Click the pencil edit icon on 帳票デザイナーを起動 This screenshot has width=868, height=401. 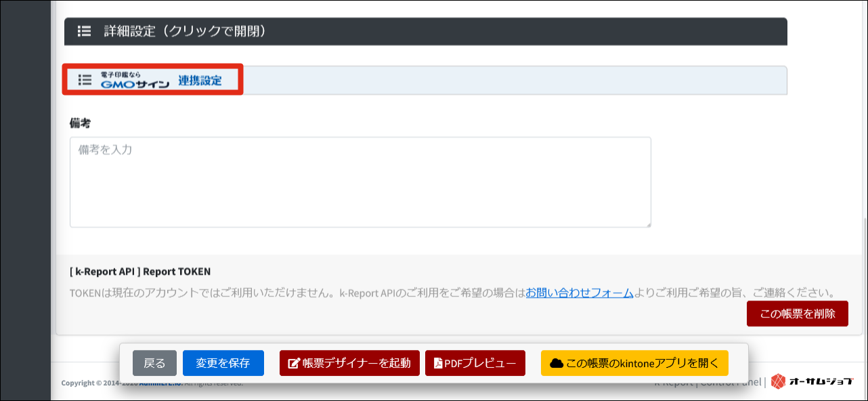coord(294,364)
